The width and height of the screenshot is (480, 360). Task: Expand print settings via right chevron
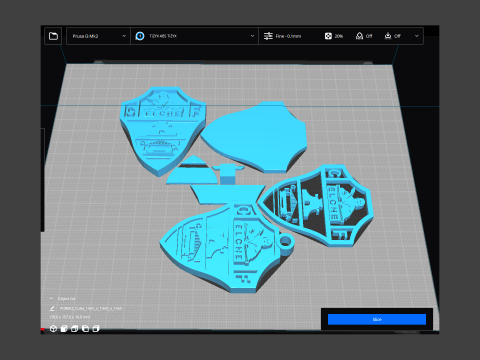(x=416, y=36)
